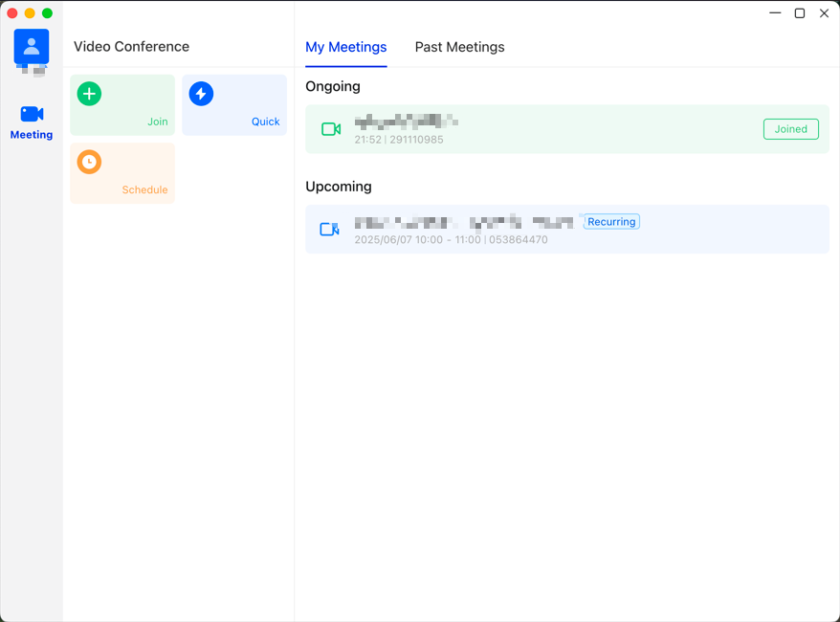Click the orange clock Schedule icon
The width and height of the screenshot is (840, 622).
pos(89,163)
